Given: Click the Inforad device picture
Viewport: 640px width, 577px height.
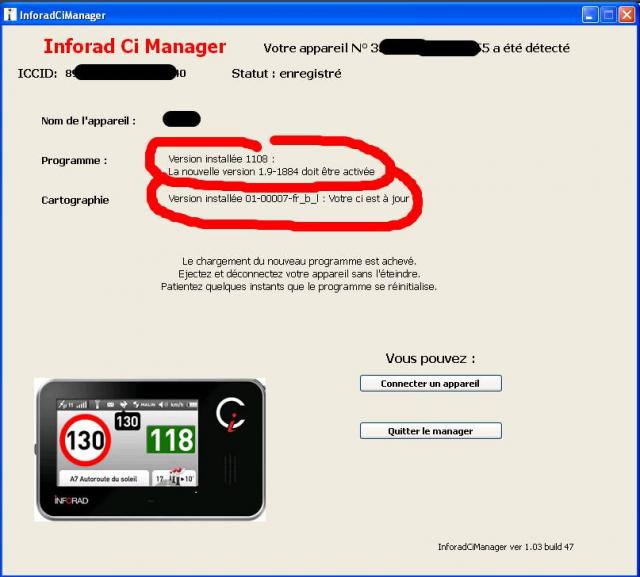Looking at the screenshot, I should point(150,450).
